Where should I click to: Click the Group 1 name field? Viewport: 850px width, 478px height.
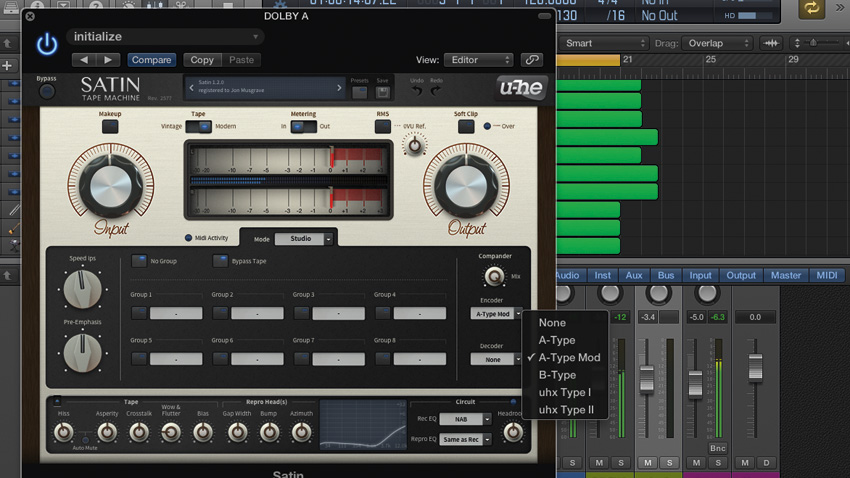[176, 313]
